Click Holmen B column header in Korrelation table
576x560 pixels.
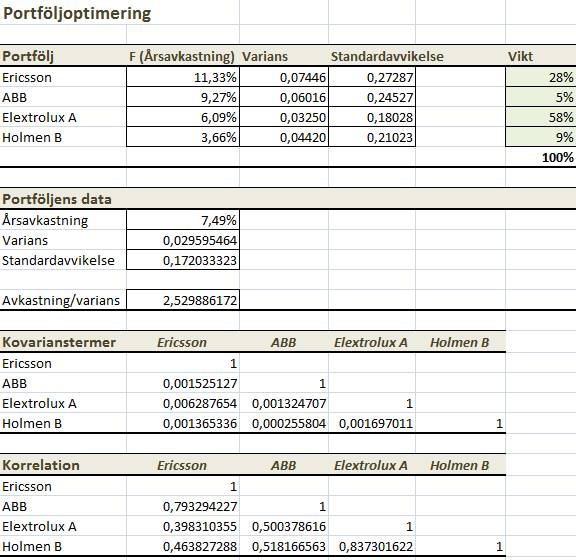click(x=460, y=466)
